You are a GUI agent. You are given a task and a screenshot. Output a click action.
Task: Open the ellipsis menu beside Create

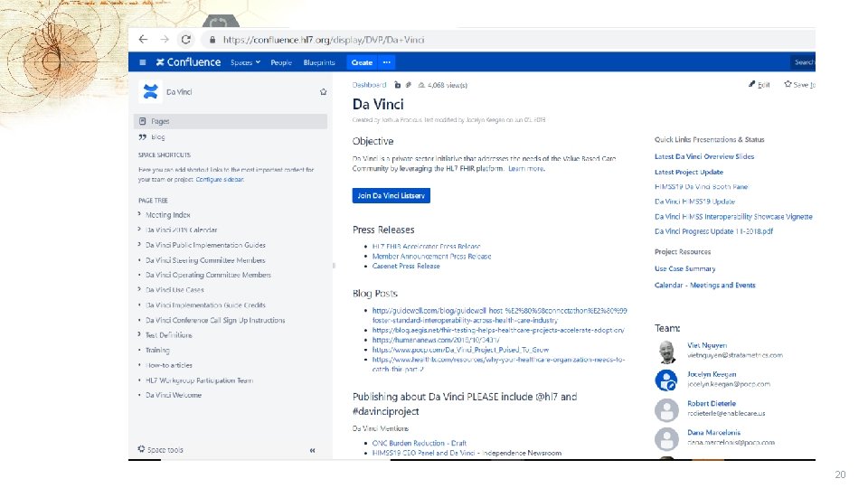[386, 62]
